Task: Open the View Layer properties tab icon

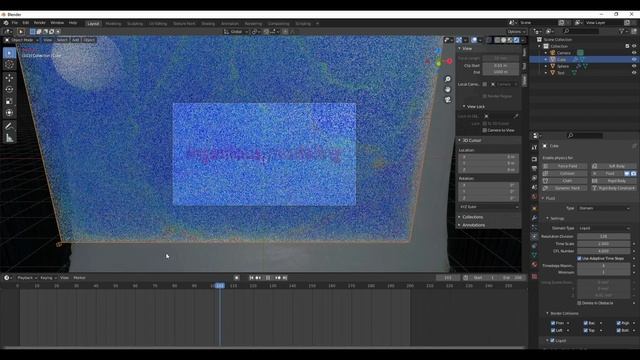Action: pyautogui.click(x=534, y=178)
